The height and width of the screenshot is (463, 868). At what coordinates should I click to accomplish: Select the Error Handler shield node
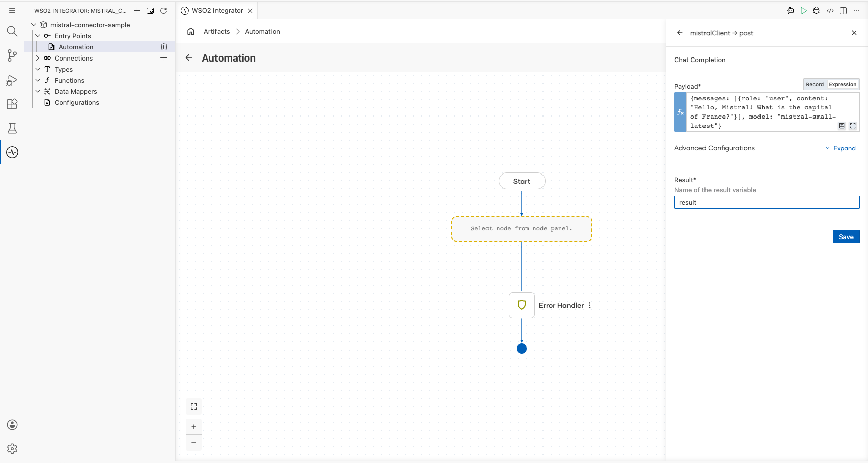tap(522, 305)
